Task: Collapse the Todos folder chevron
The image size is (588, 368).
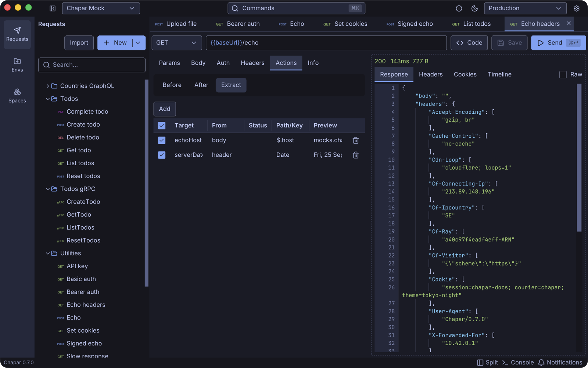Action: tap(47, 99)
